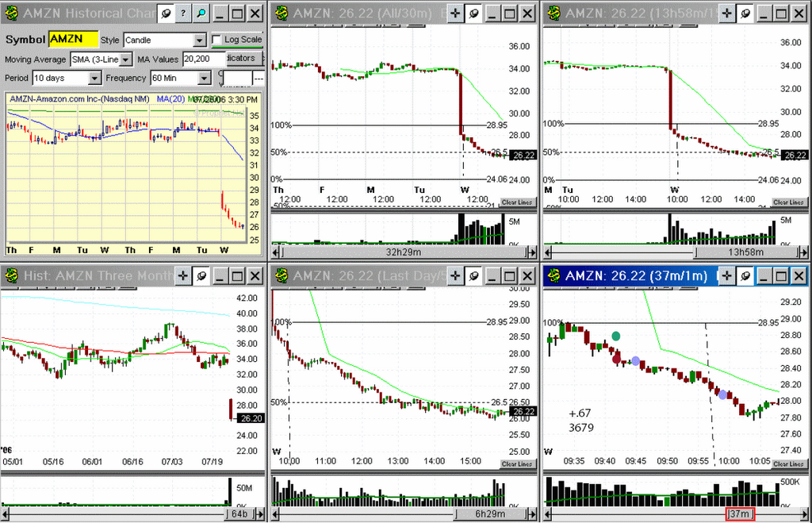
Task: Click the app icon of AMZN Historical Chart window
Action: pos(11,13)
